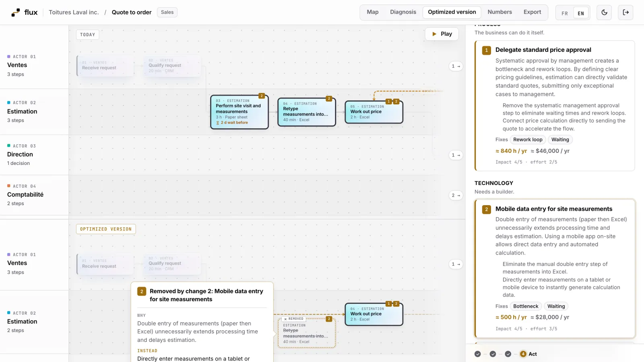Click the step 4 Act indicator
This screenshot has height=362, width=644.
[528, 354]
